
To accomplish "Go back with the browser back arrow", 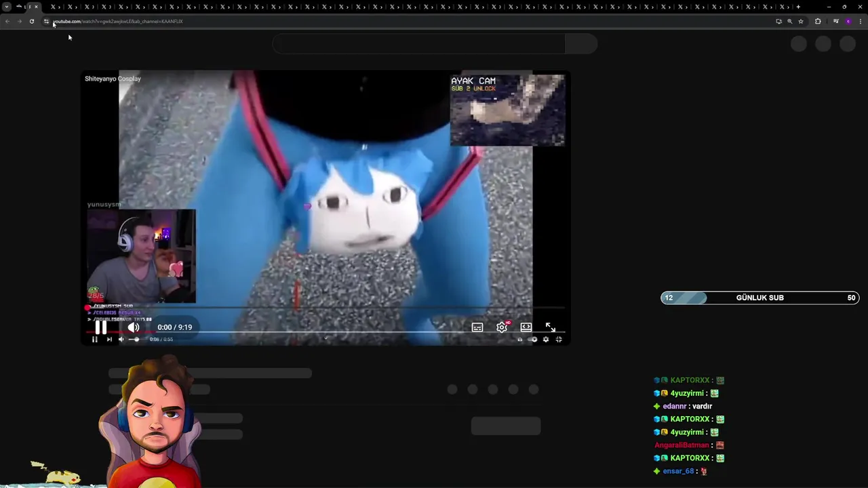I will [7, 21].
